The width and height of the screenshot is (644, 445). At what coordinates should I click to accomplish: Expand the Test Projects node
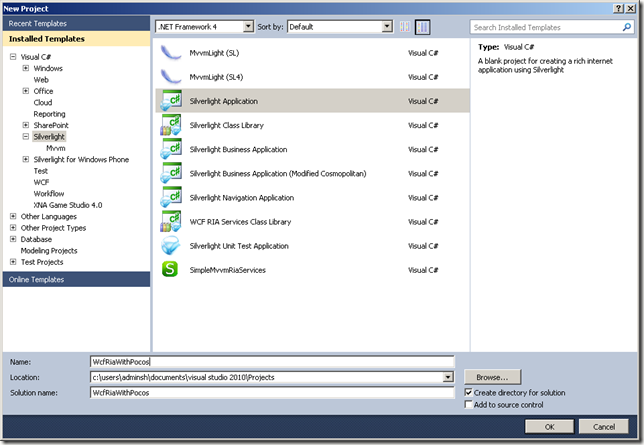tap(13, 262)
